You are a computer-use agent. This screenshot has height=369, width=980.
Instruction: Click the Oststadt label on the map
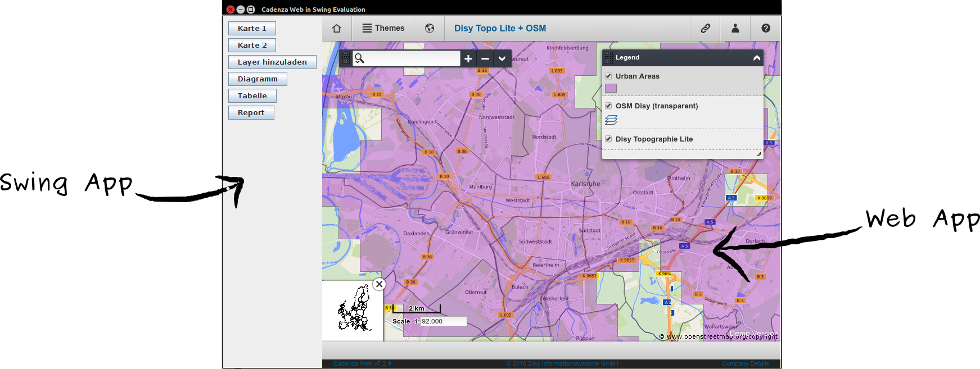(x=643, y=192)
